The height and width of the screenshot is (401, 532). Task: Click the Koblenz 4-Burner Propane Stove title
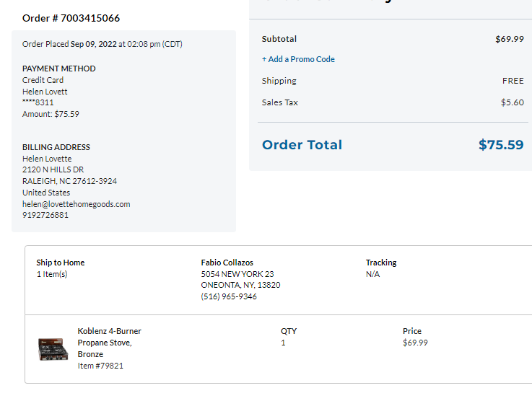tap(109, 343)
